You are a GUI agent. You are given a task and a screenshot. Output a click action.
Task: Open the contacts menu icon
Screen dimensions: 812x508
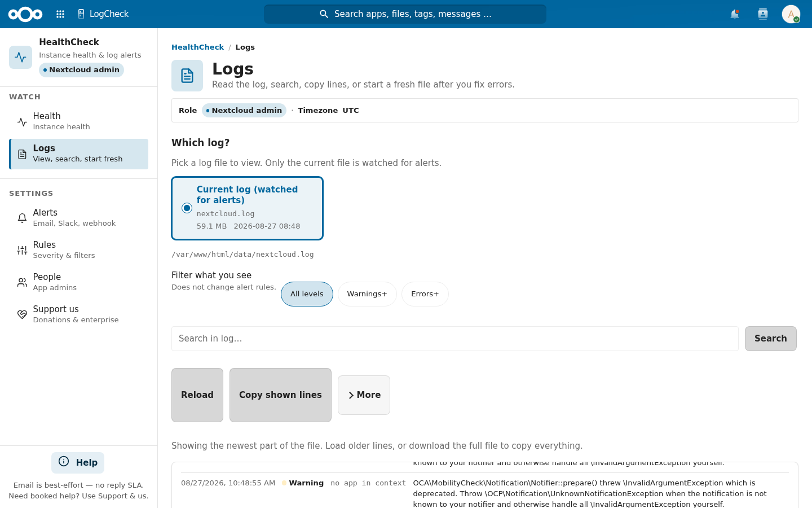pos(763,14)
